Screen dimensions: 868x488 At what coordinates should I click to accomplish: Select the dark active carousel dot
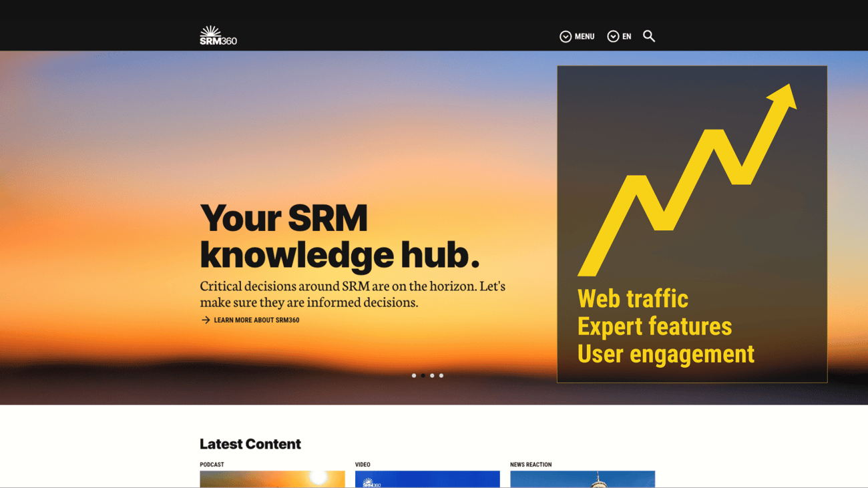[x=423, y=376]
